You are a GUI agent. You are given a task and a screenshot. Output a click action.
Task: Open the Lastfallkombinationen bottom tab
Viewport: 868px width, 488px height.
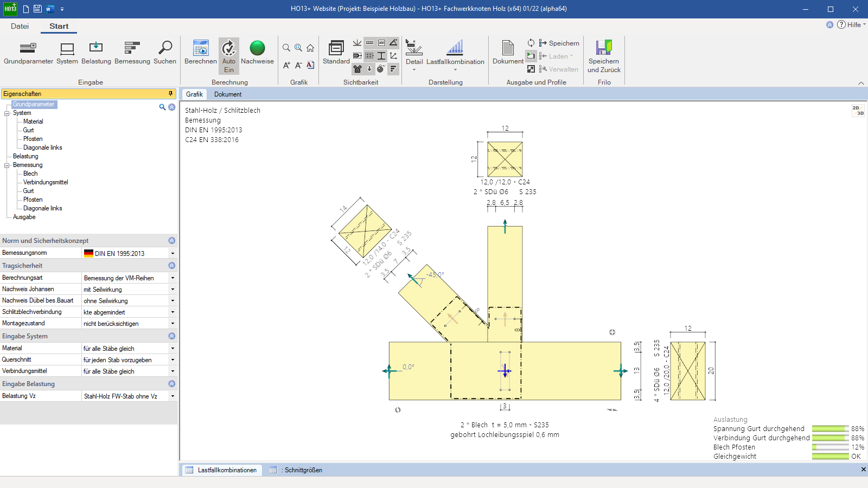click(221, 470)
